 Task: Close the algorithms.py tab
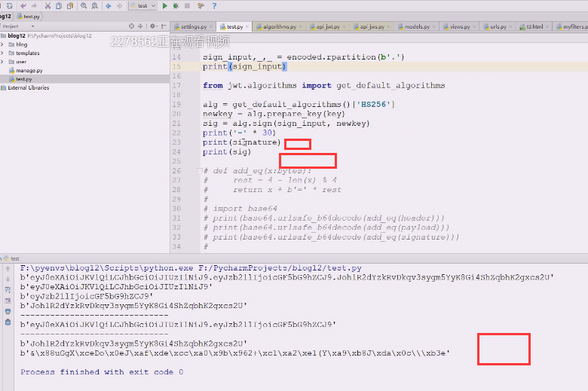300,26
